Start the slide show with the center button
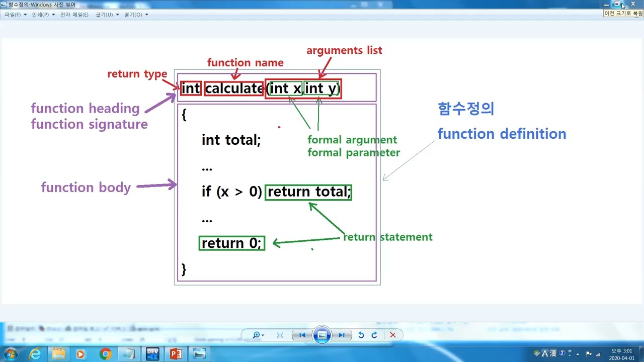The width and height of the screenshot is (644, 362). pos(322,335)
